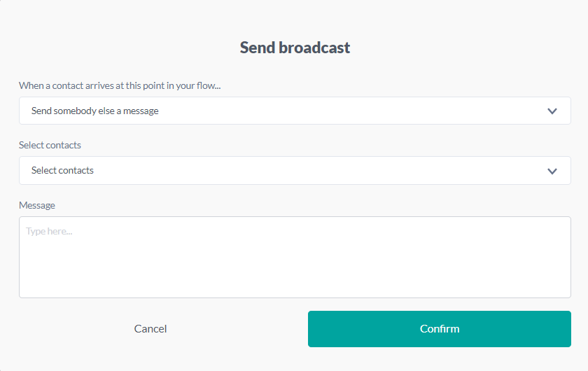Click the 'Message' field label
This screenshot has width=588, height=371.
tap(37, 205)
